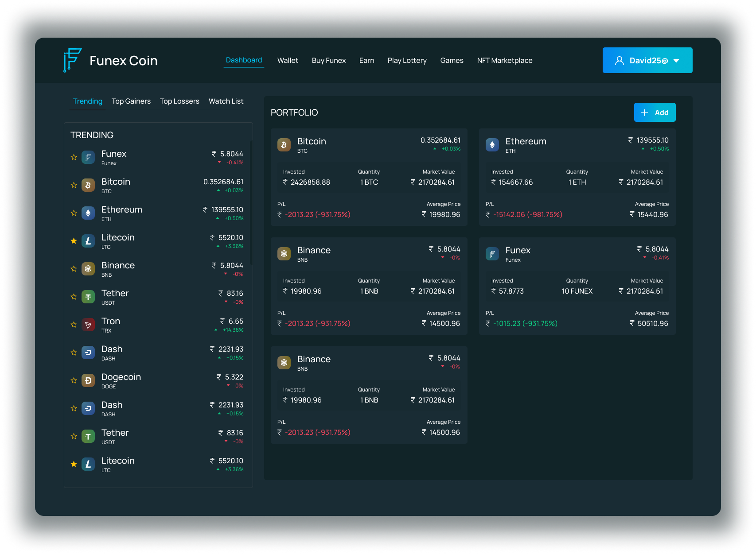
Task: Click the Binance coin icon in trending list
Action: 88,269
